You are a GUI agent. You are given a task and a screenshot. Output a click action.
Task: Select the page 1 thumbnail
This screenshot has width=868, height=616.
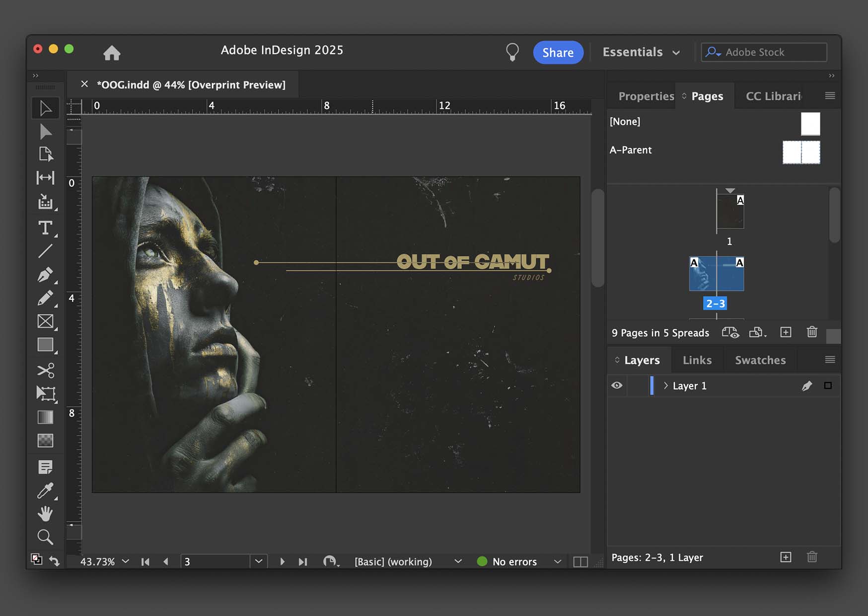(x=730, y=211)
